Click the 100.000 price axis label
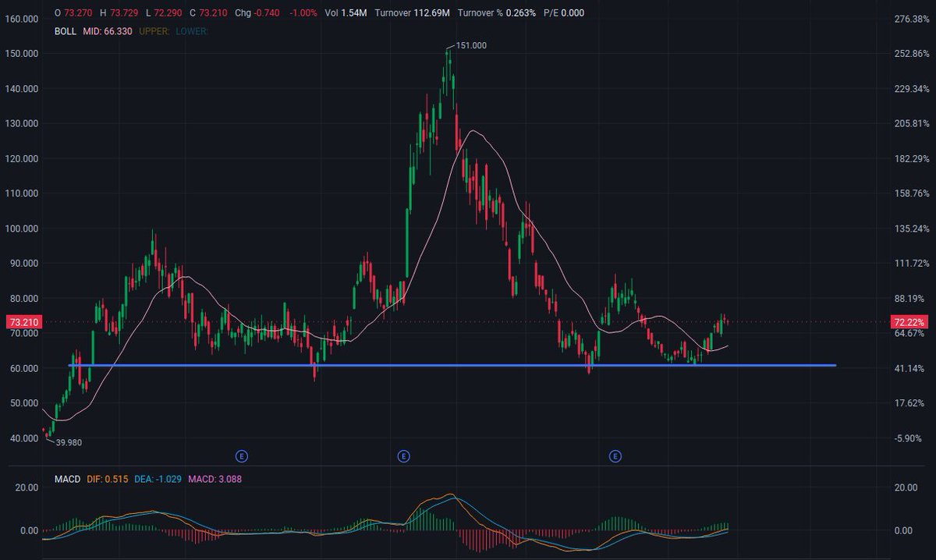 (x=23, y=229)
